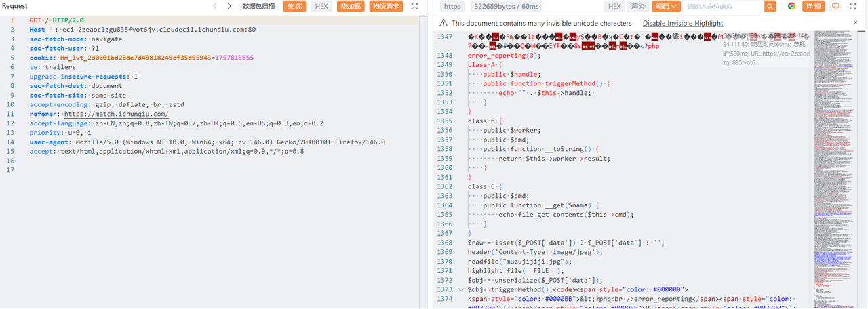
Task: Click the 请输入定位响应 search input field
Action: click(724, 6)
